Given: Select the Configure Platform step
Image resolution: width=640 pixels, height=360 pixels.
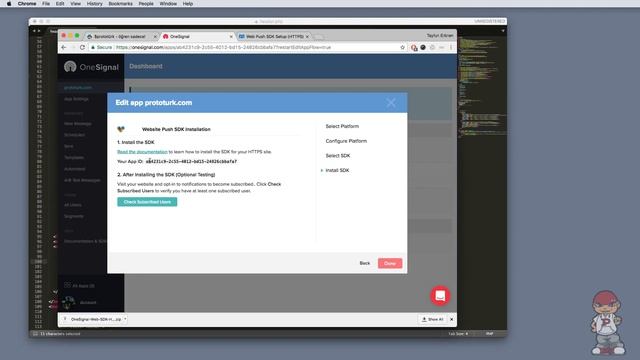Looking at the screenshot, I should [x=346, y=141].
